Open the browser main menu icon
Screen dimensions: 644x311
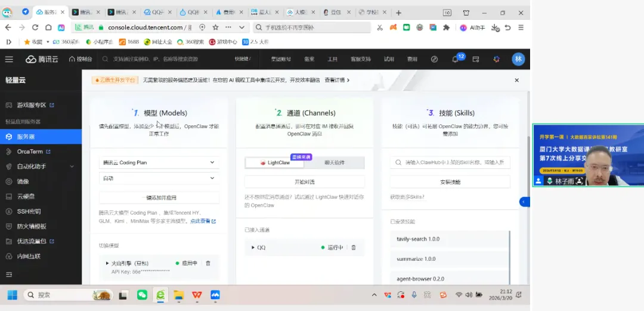pyautogui.click(x=521, y=27)
